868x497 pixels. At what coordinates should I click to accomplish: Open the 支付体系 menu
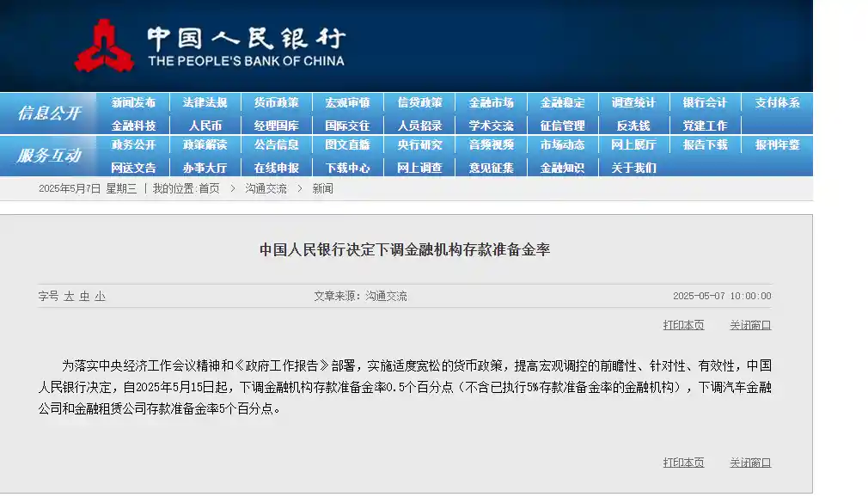(776, 101)
